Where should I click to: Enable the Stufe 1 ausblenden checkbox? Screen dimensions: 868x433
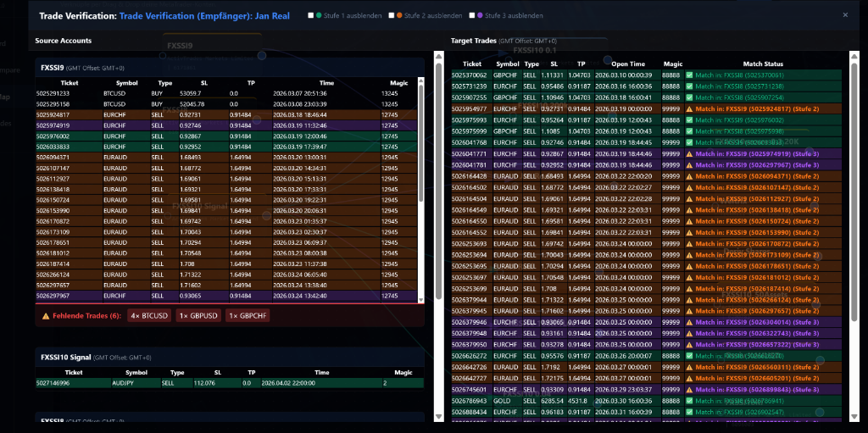click(x=312, y=15)
